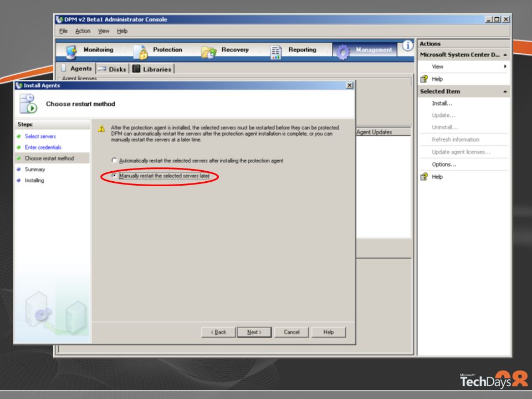Click the blue information icon
Screen dimensions: 532x399
tap(407, 45)
